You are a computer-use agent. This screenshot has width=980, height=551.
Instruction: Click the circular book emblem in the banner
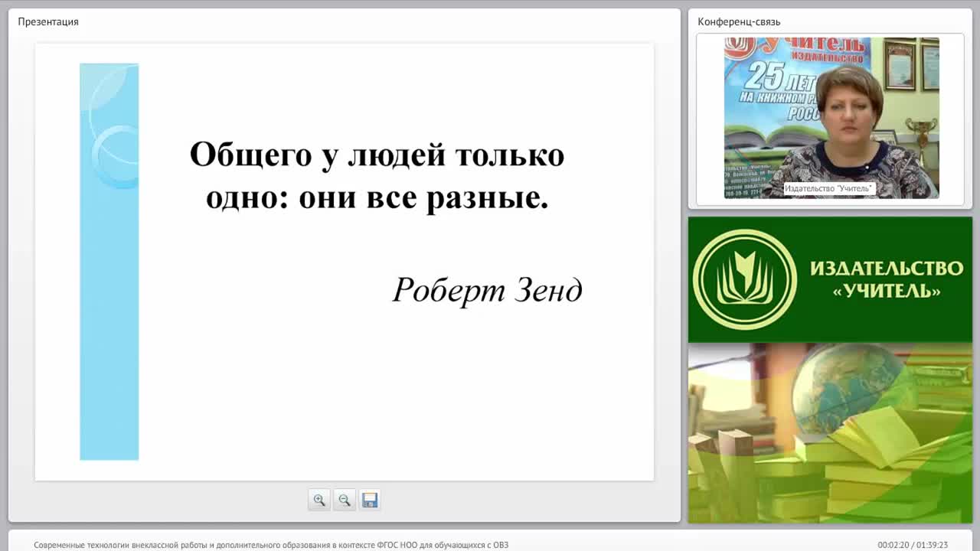click(745, 279)
